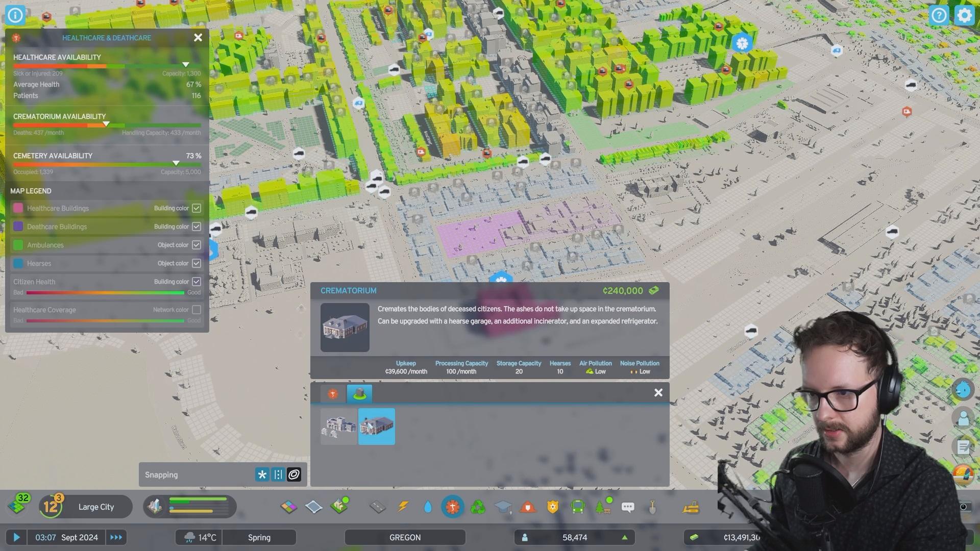The image size is (980, 551).
Task: Open the Electricity build menu
Action: coord(403,507)
